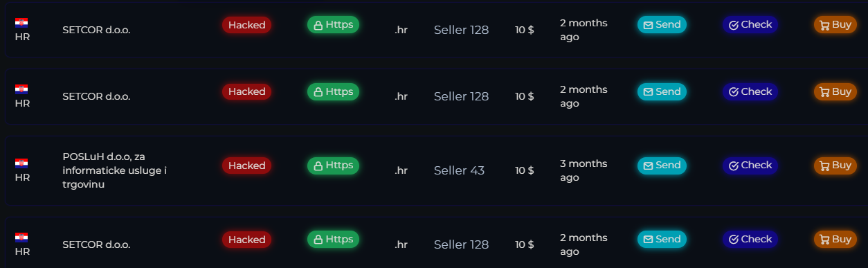Click the Send envelope button in the POSLuH row
Viewport: 868px width, 268px height.
(x=662, y=166)
